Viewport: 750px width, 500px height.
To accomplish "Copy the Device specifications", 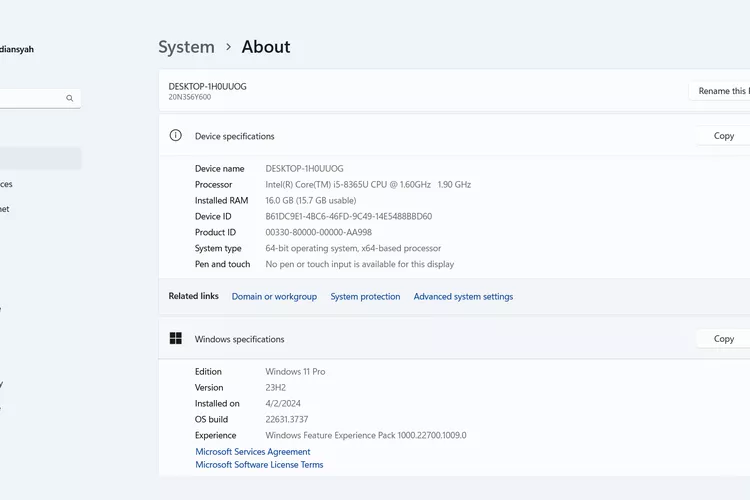I will point(724,136).
